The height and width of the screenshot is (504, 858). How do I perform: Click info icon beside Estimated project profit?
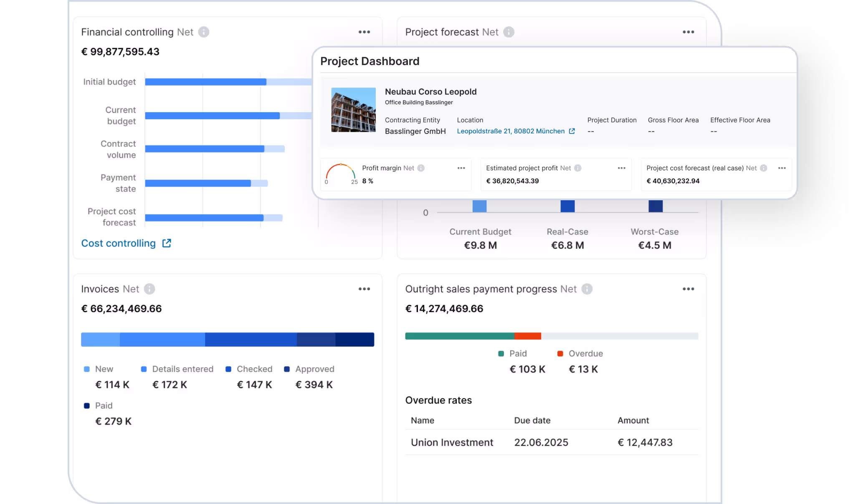577,168
